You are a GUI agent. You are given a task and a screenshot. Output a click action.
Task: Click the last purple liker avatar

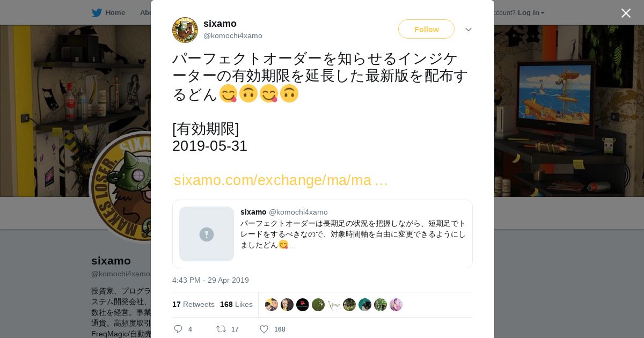tap(396, 305)
